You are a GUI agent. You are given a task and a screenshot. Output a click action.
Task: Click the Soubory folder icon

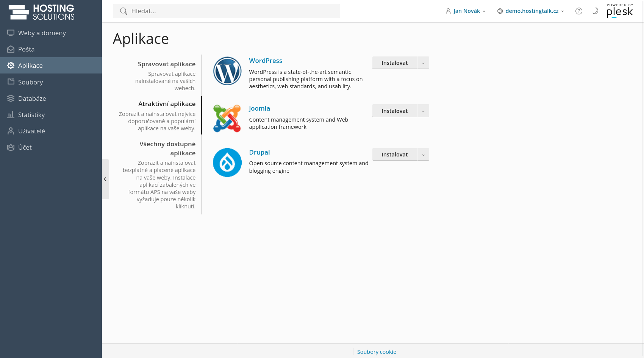coord(11,82)
